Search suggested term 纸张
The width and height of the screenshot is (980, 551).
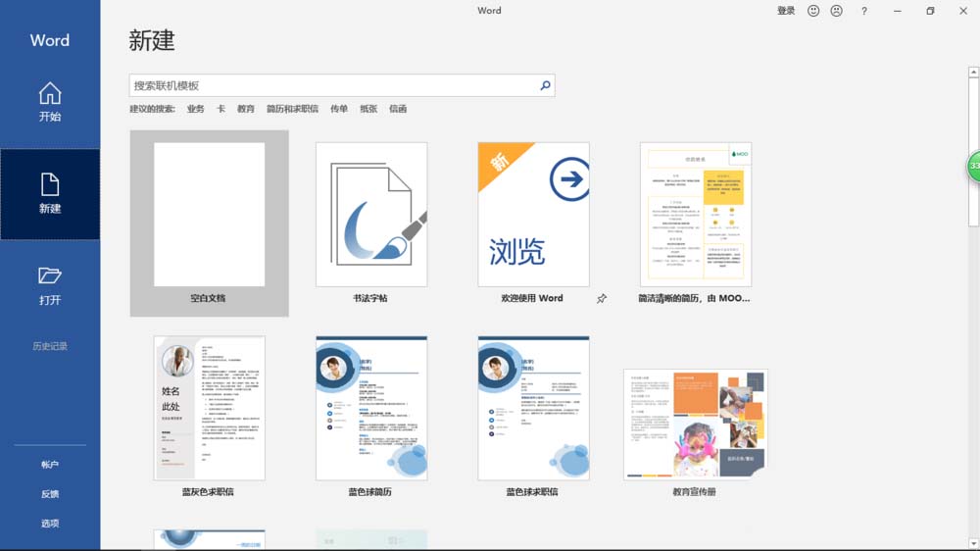[x=368, y=109]
